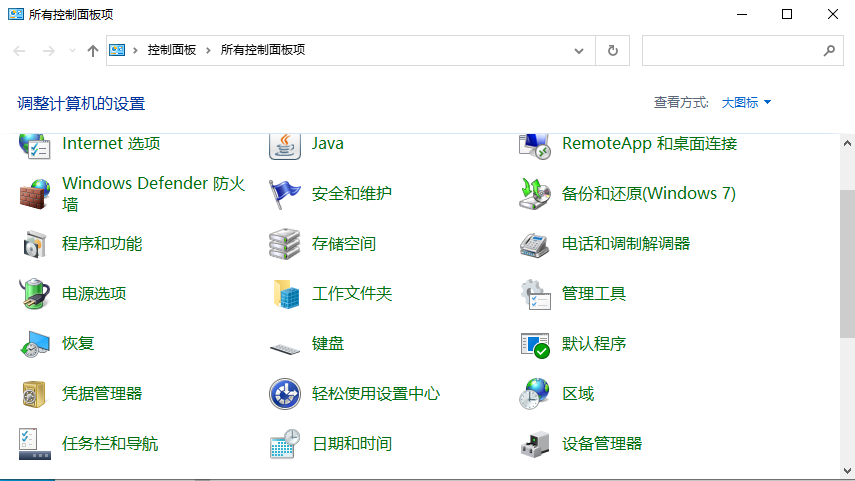Click the control panel icon in address bar

pyautogui.click(x=117, y=50)
